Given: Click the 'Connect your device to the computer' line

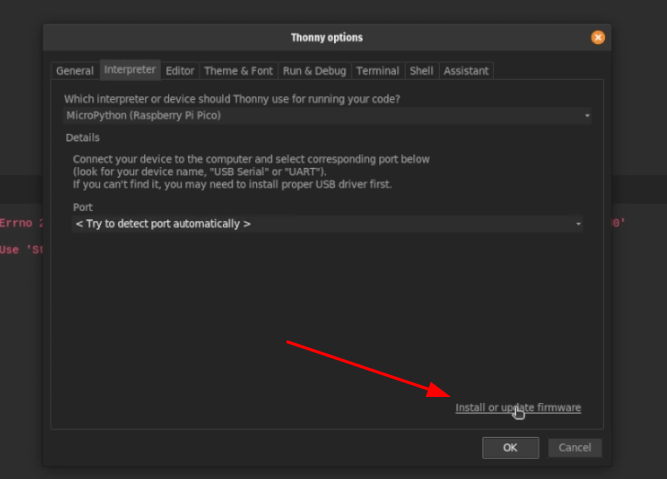Looking at the screenshot, I should click(x=251, y=159).
